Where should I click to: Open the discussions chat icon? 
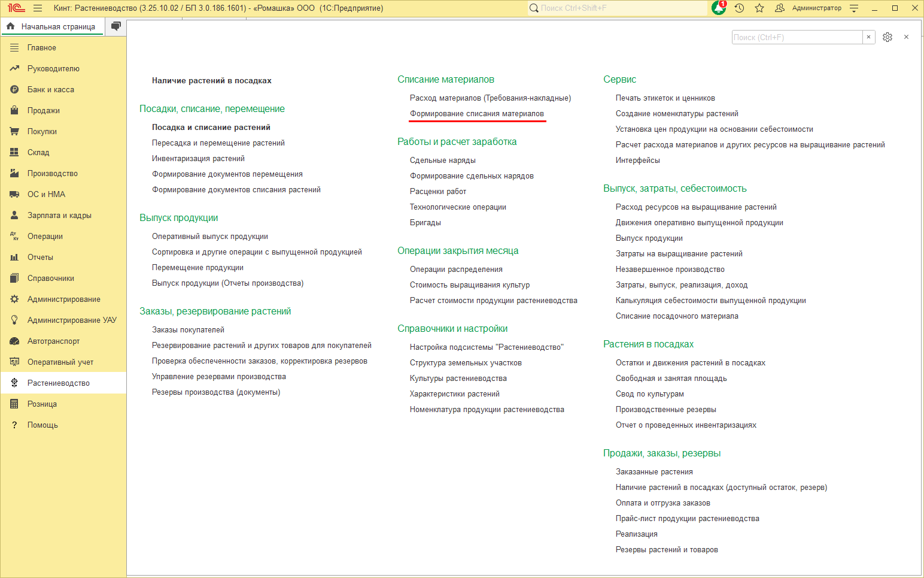point(116,26)
